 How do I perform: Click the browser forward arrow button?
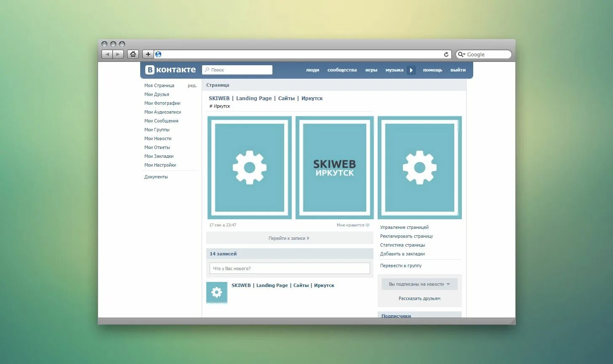point(118,54)
